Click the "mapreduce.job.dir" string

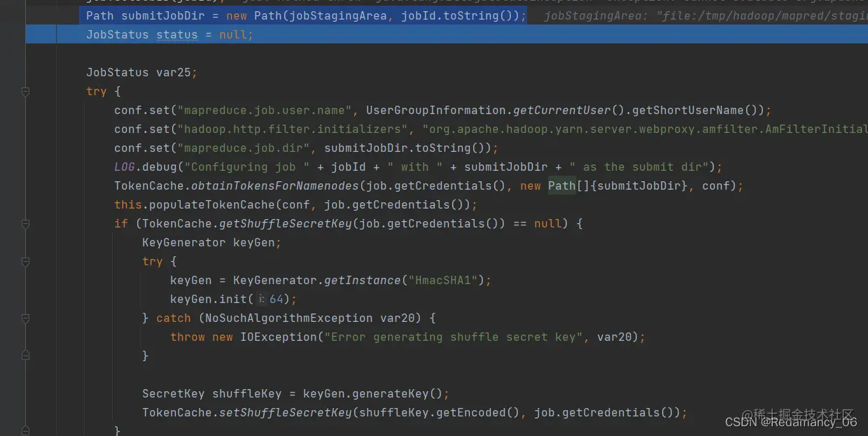[x=243, y=148]
